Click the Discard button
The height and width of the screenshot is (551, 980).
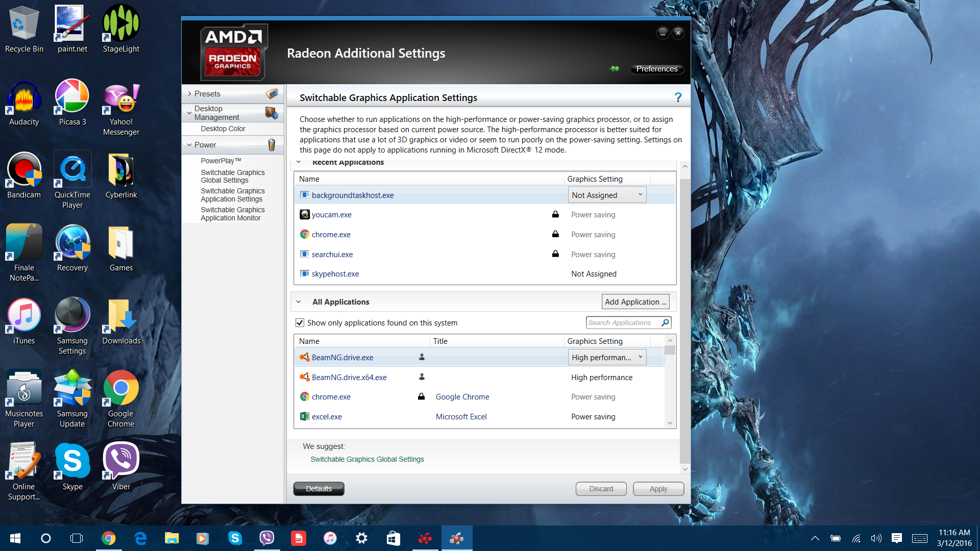(601, 489)
